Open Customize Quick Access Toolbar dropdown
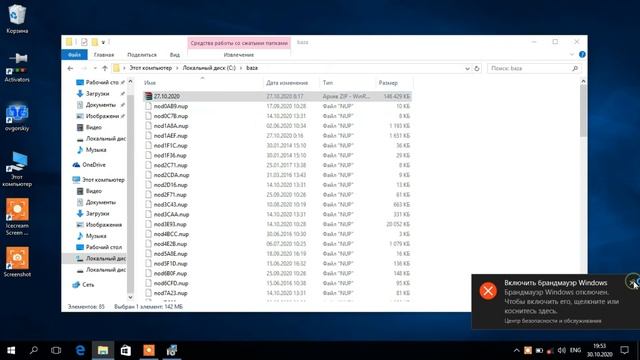 point(103,42)
